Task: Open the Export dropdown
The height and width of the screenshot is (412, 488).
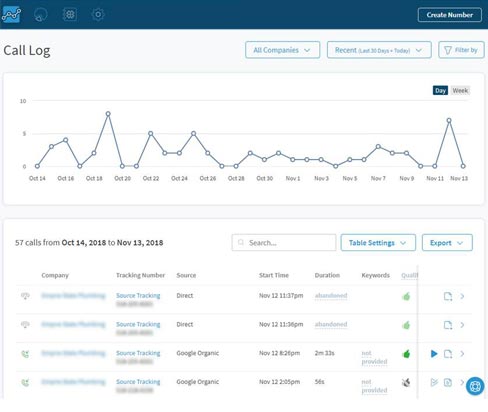Action: coord(447,243)
